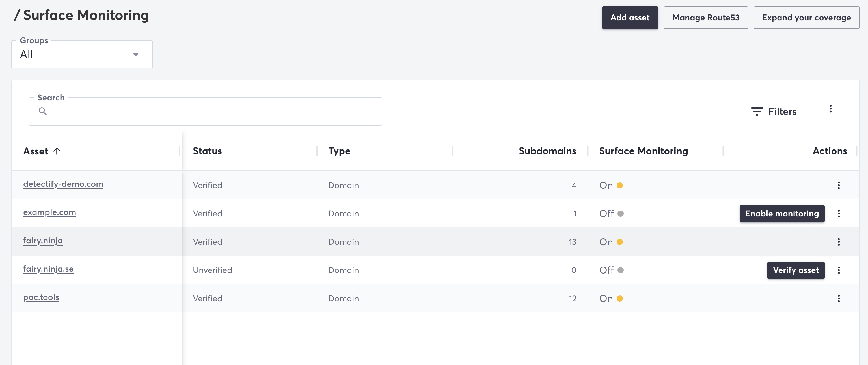Viewport: 868px width, 365px height.
Task: Open actions menu for detectify-demo.com row
Action: click(x=838, y=185)
